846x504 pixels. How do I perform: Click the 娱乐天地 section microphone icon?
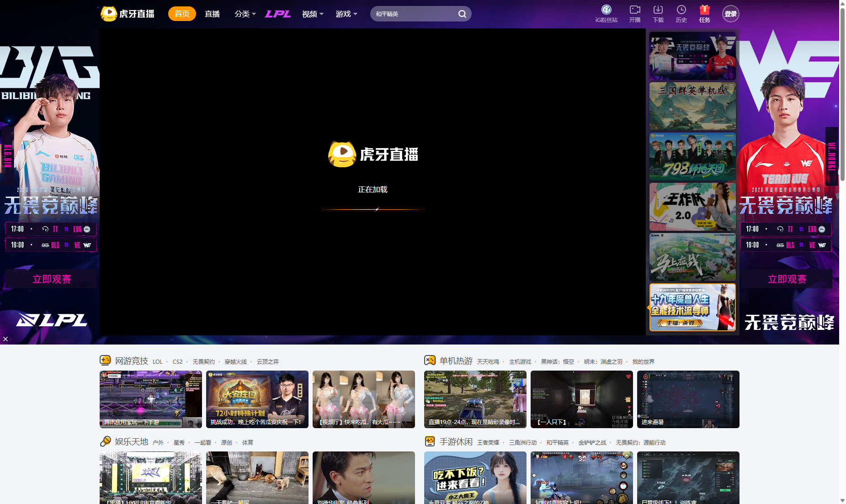tap(105, 441)
